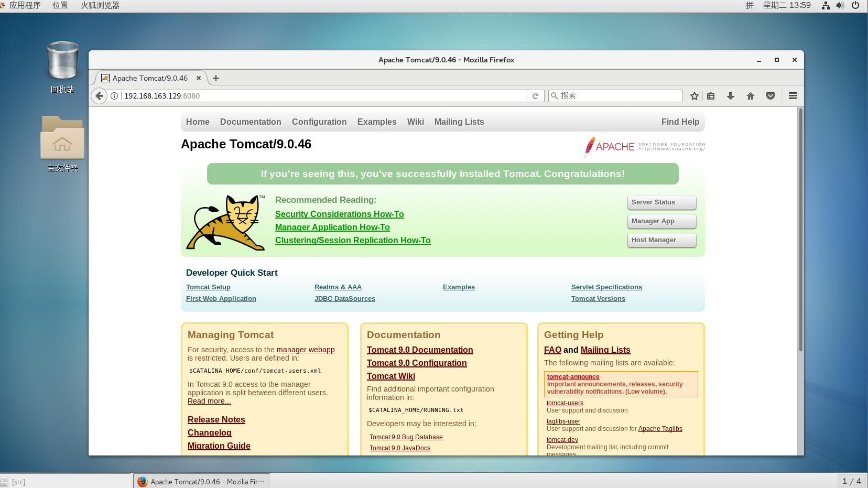Go to Firefox home page icon
This screenshot has width=868, height=488.
[x=751, y=96]
